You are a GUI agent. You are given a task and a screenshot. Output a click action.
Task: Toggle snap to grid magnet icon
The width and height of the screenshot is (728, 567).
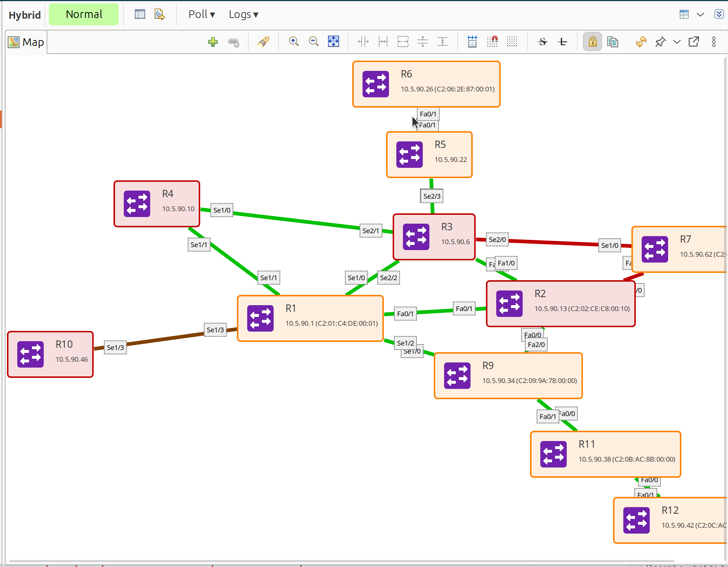coord(492,41)
